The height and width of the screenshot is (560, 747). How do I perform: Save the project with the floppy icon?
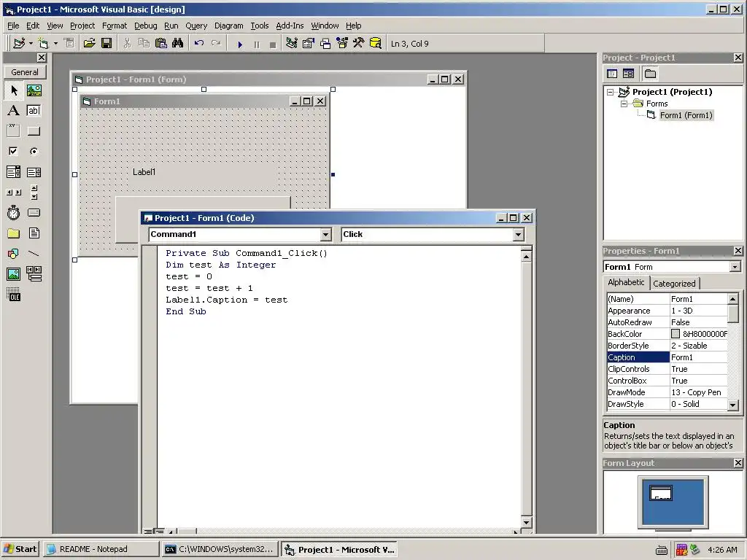(107, 43)
